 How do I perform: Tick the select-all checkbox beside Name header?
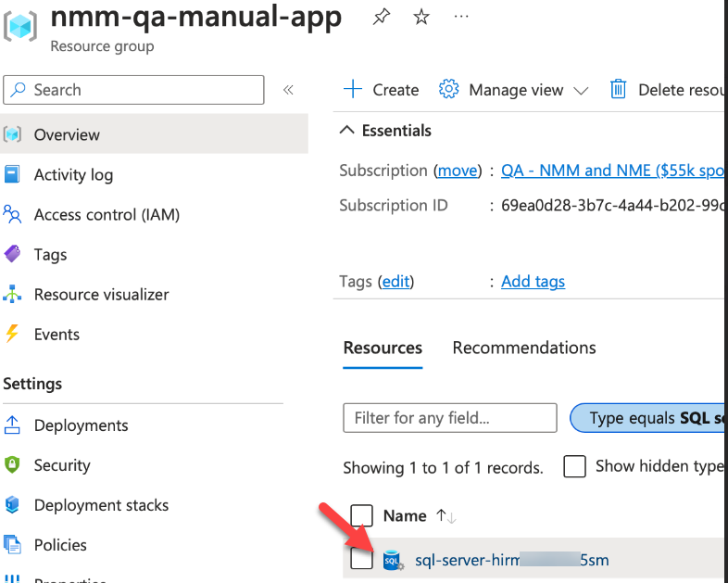click(361, 515)
